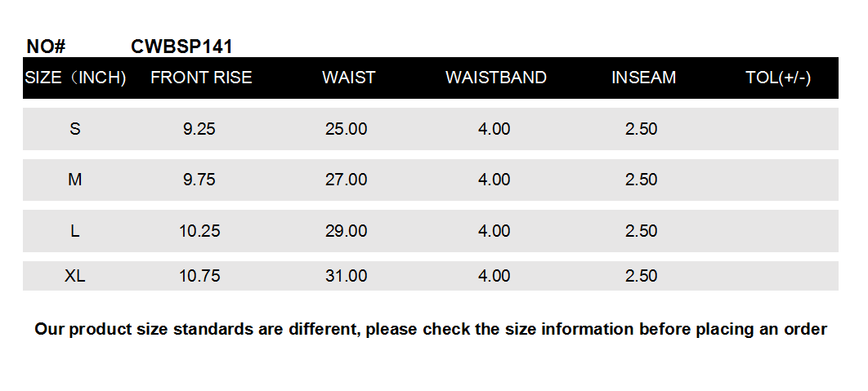The width and height of the screenshot is (868, 391).
Task: Click the L size row label
Action: click(75, 231)
